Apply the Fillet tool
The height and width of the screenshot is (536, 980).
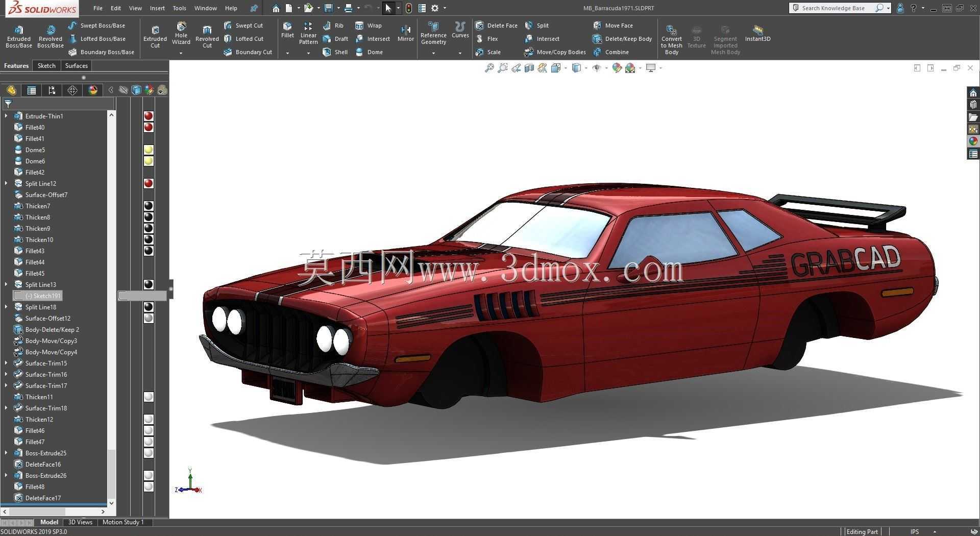click(287, 30)
